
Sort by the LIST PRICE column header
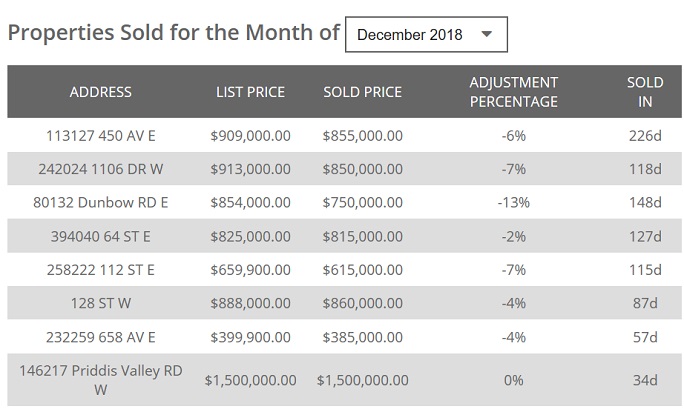pos(250,92)
